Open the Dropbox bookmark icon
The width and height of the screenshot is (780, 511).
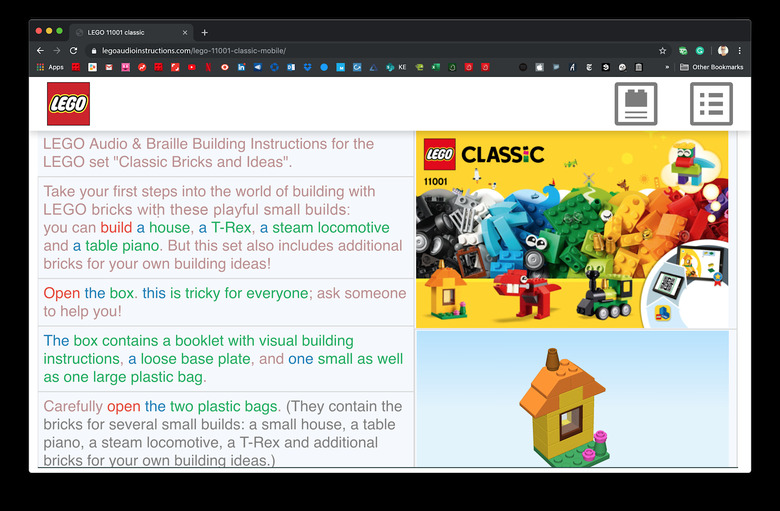[307, 67]
